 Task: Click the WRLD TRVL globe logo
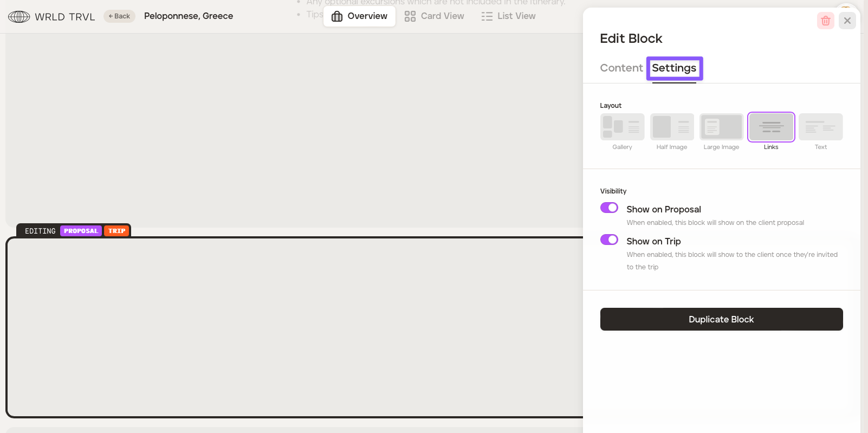(x=19, y=17)
